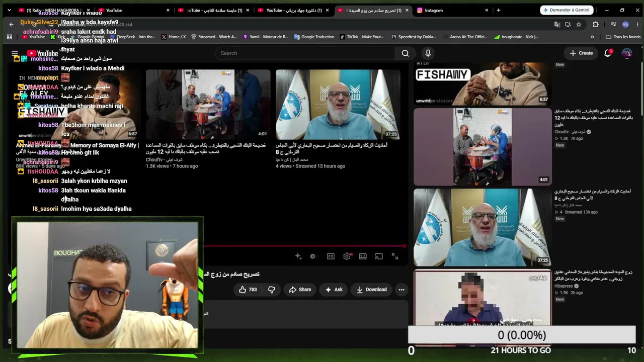Screen dimensions: 644x362
Task: Close the Instagram tab
Action: [487, 10]
